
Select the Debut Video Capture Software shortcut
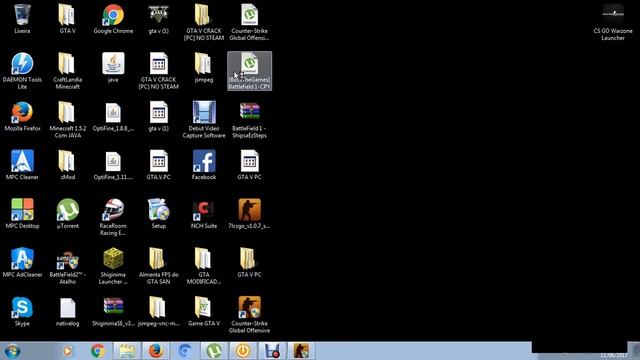204,120
